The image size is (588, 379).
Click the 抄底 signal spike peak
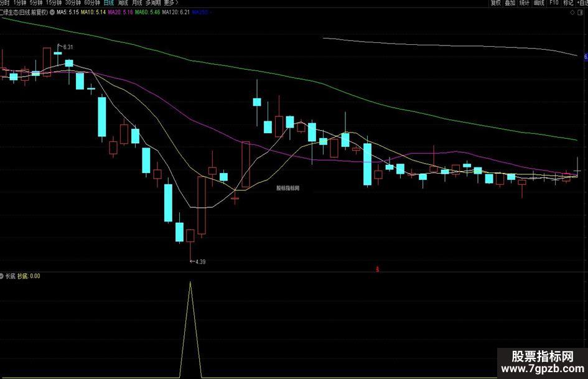[190, 282]
